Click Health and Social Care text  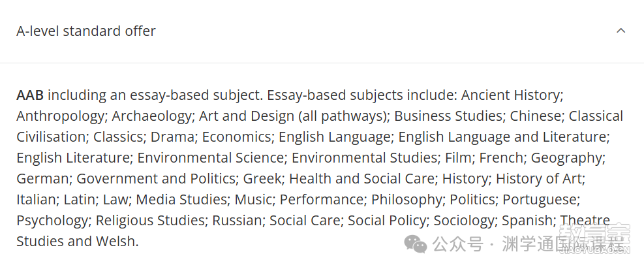point(361,179)
